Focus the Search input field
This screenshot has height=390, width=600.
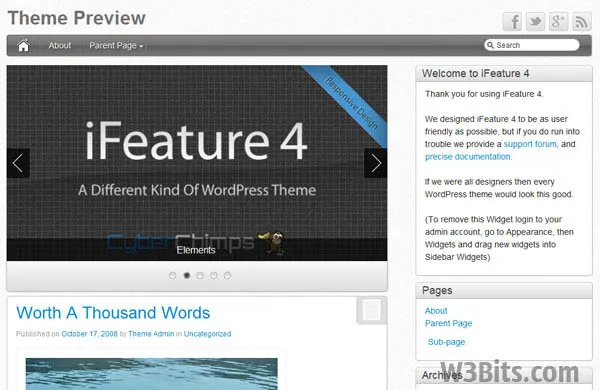[x=532, y=45]
